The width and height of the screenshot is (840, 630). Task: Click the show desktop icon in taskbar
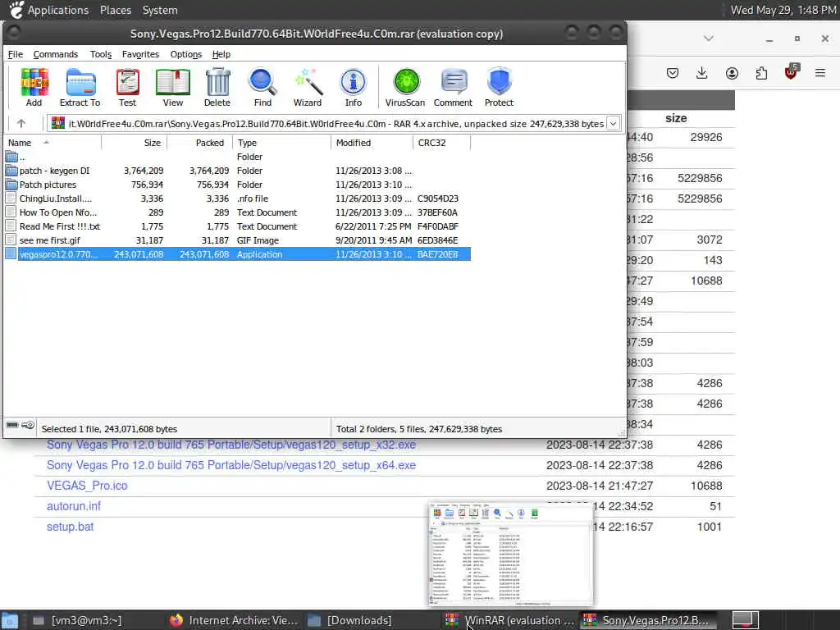tap(10, 620)
